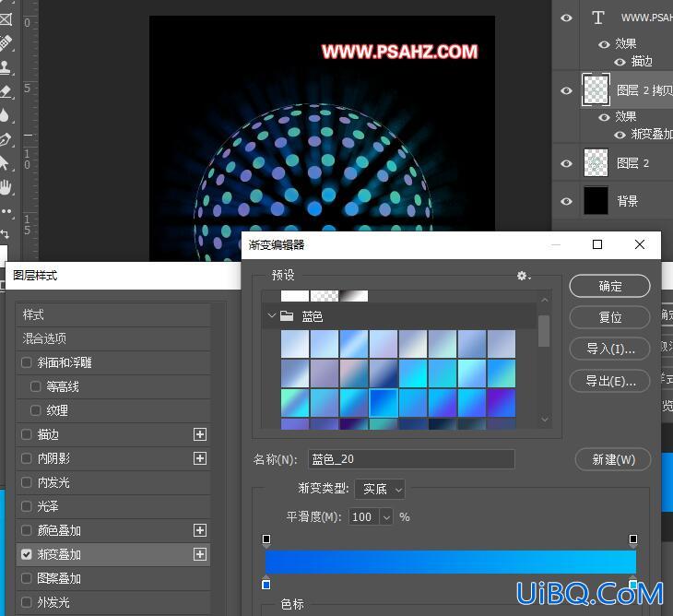Screen dimensions: 673x616
Task: Hide the 背景 layer
Action: (567, 201)
